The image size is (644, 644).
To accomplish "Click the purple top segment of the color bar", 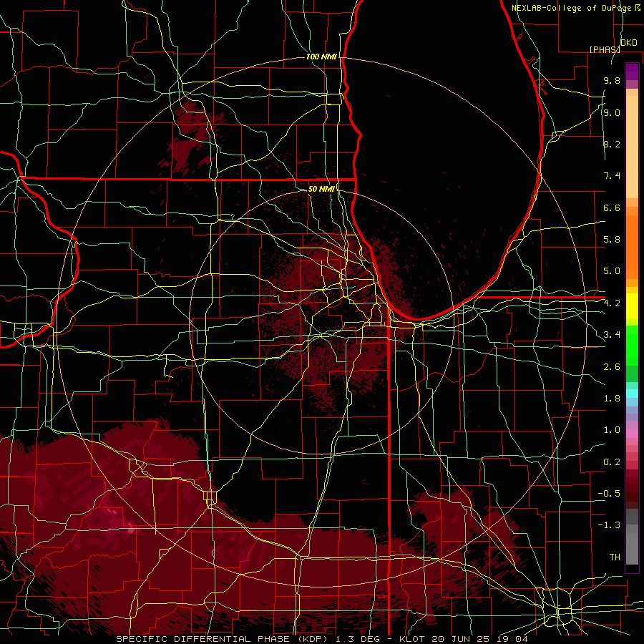I will pyautogui.click(x=632, y=72).
